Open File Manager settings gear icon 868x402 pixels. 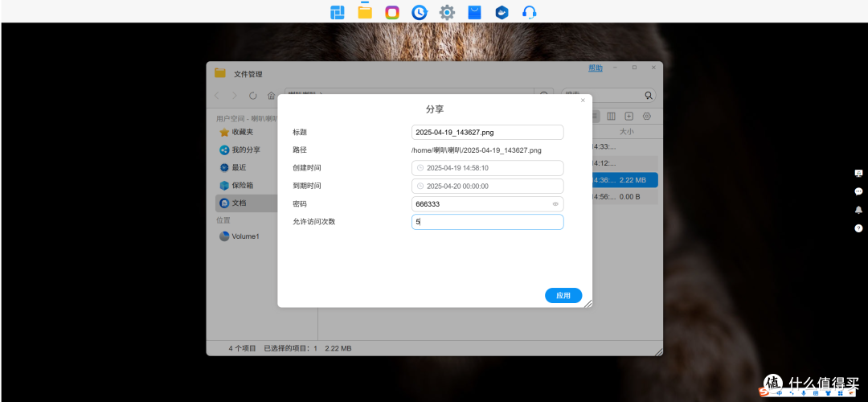pyautogui.click(x=646, y=117)
